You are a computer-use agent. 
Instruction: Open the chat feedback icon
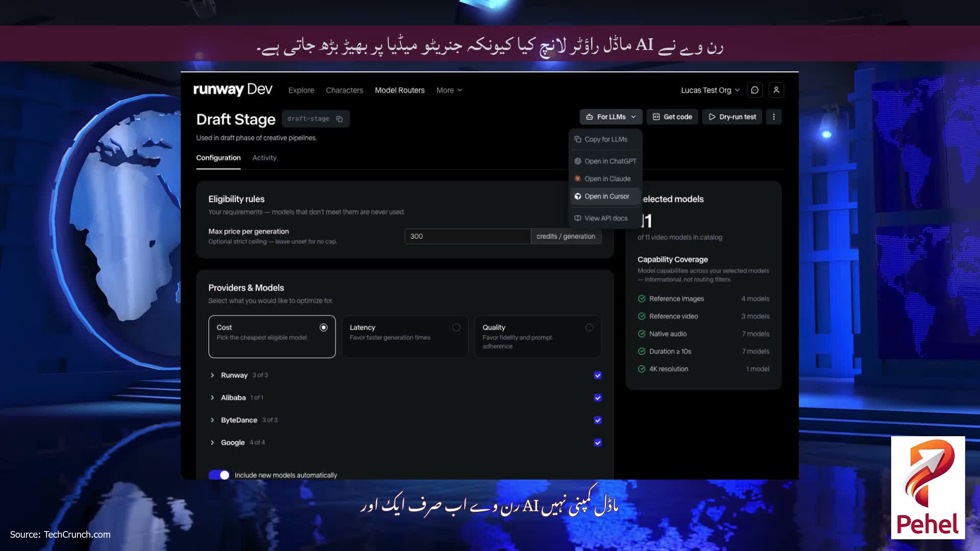(755, 90)
